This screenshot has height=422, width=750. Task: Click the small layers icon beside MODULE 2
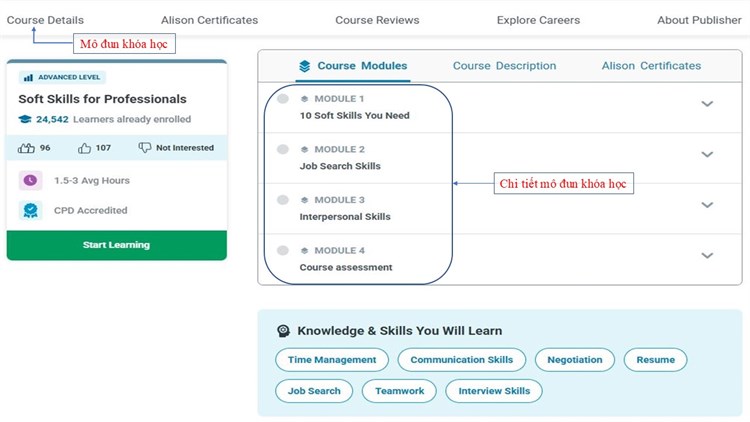pyautogui.click(x=304, y=150)
